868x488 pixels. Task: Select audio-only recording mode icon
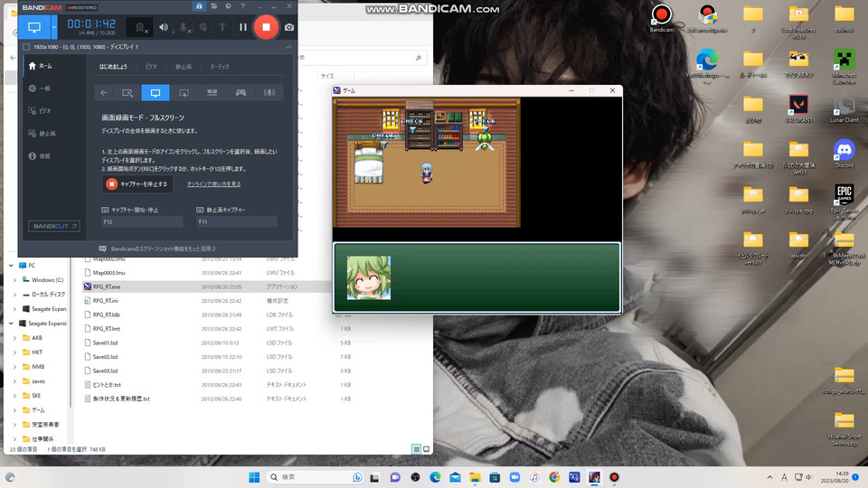click(269, 93)
